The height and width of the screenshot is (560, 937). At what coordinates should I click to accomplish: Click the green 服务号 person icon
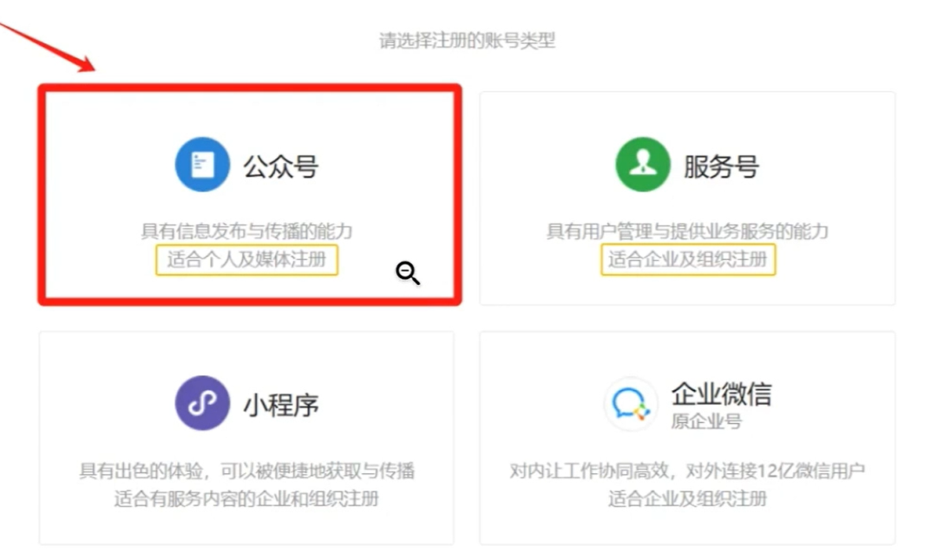(x=643, y=164)
